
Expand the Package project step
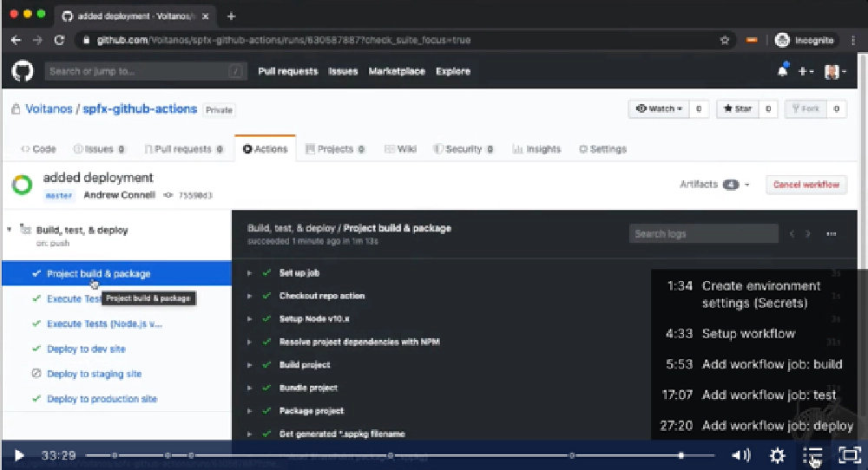pos(250,411)
